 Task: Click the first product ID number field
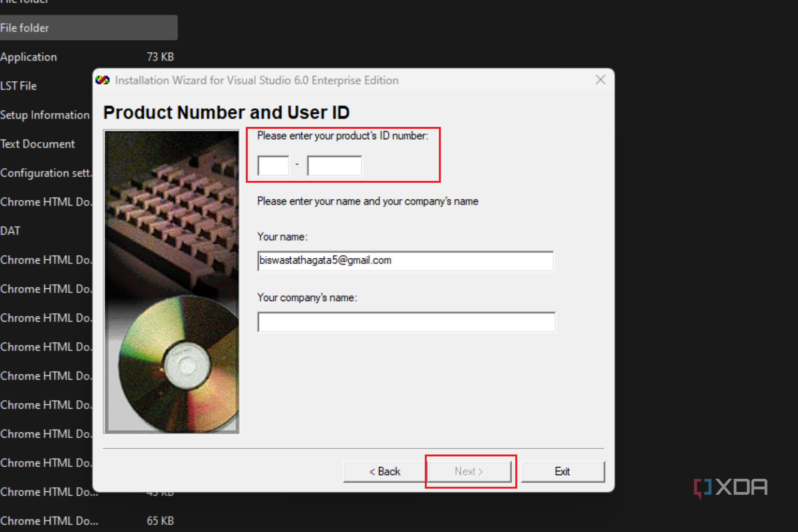[273, 165]
